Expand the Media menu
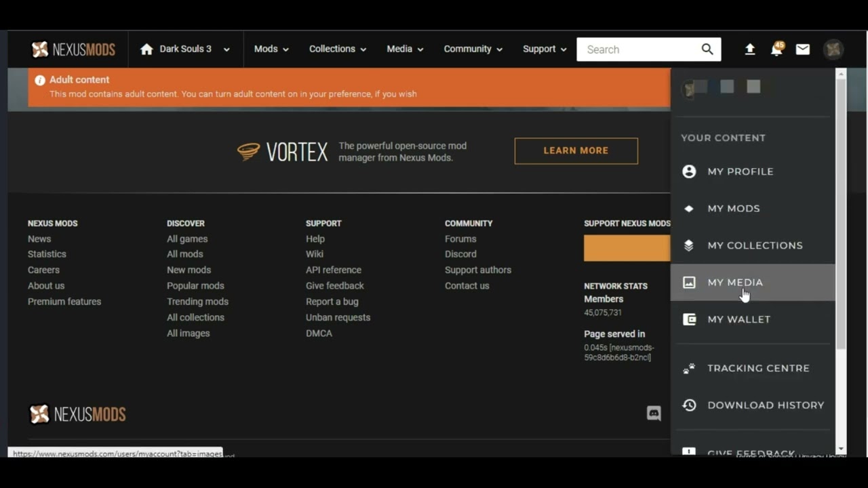Image resolution: width=868 pixels, height=488 pixels. (x=405, y=49)
